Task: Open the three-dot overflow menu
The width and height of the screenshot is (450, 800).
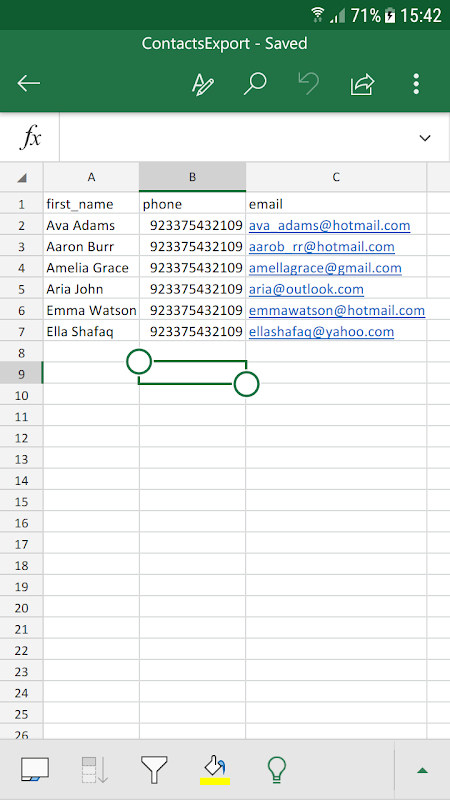Action: click(x=416, y=83)
